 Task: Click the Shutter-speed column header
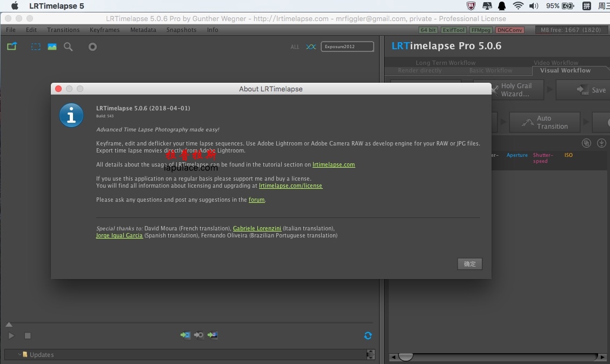543,158
